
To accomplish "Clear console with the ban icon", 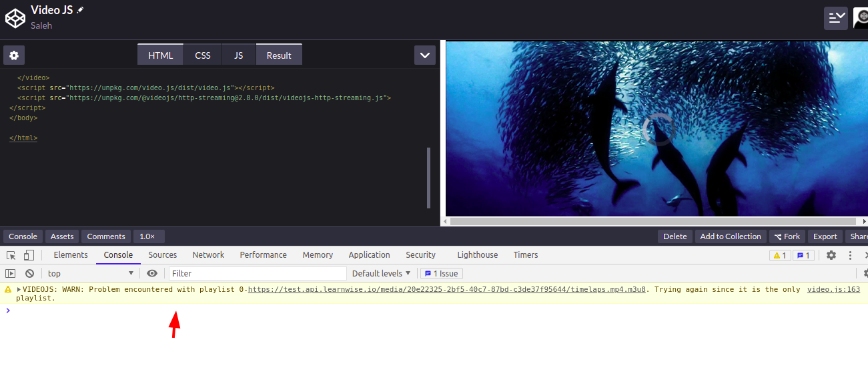I will click(x=29, y=273).
